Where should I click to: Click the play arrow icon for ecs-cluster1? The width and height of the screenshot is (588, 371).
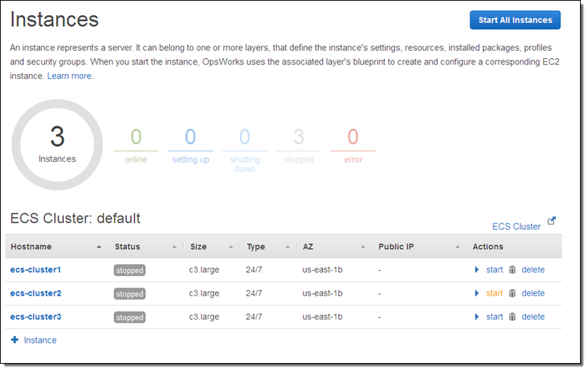click(477, 269)
